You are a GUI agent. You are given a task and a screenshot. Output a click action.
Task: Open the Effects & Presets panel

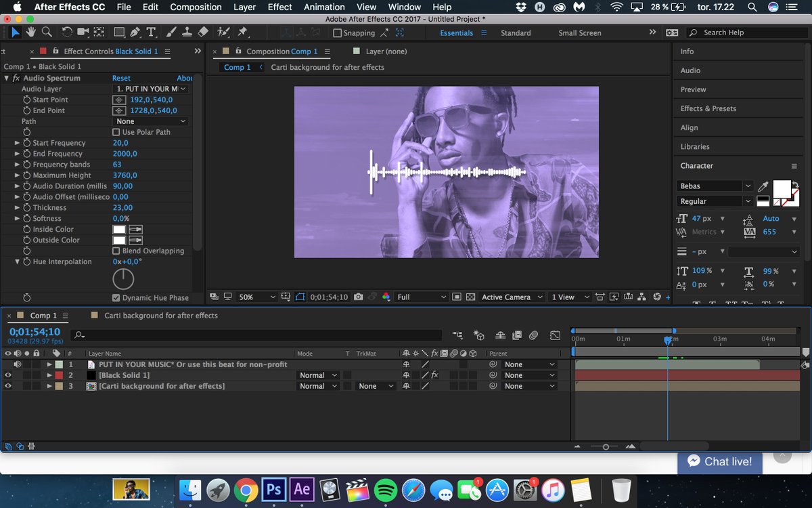tap(708, 108)
